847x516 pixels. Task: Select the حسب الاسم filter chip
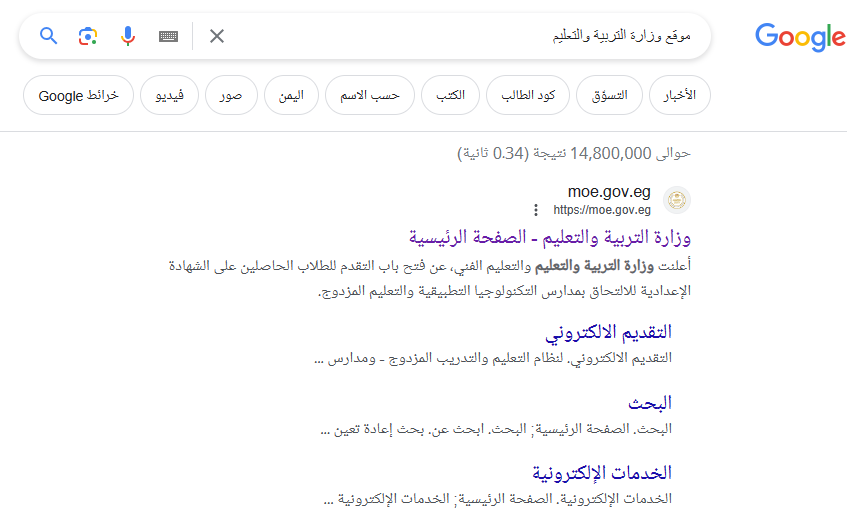click(370, 95)
